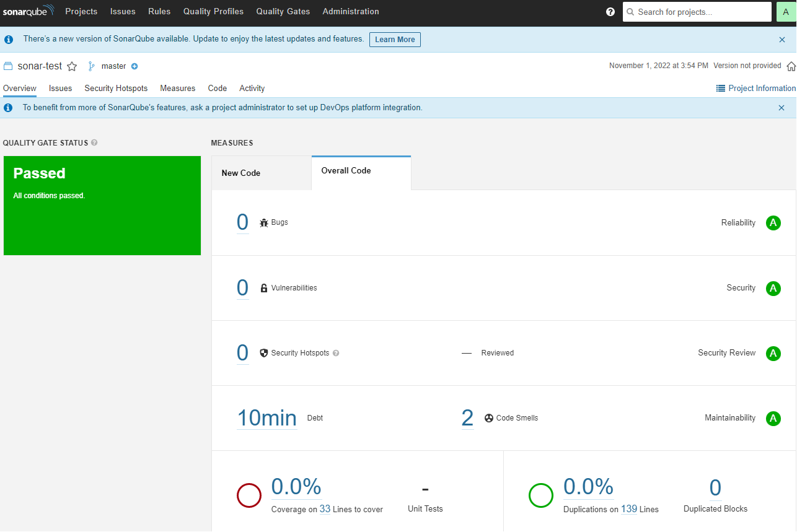Screen dimensions: 797x532
Task: Open the Rules menu
Action: (x=159, y=12)
